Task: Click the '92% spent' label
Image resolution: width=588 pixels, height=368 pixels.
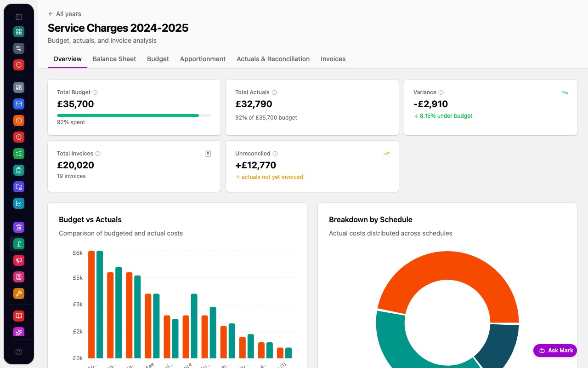Action: coord(71,122)
